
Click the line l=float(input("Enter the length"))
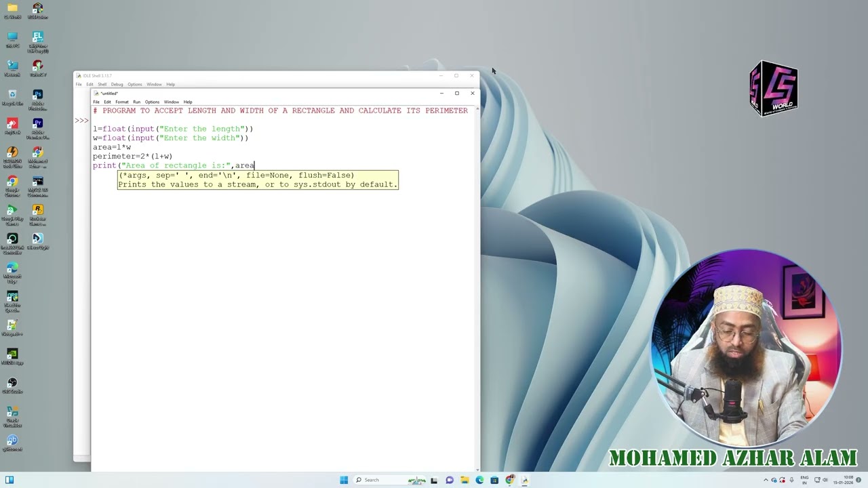[x=173, y=129]
